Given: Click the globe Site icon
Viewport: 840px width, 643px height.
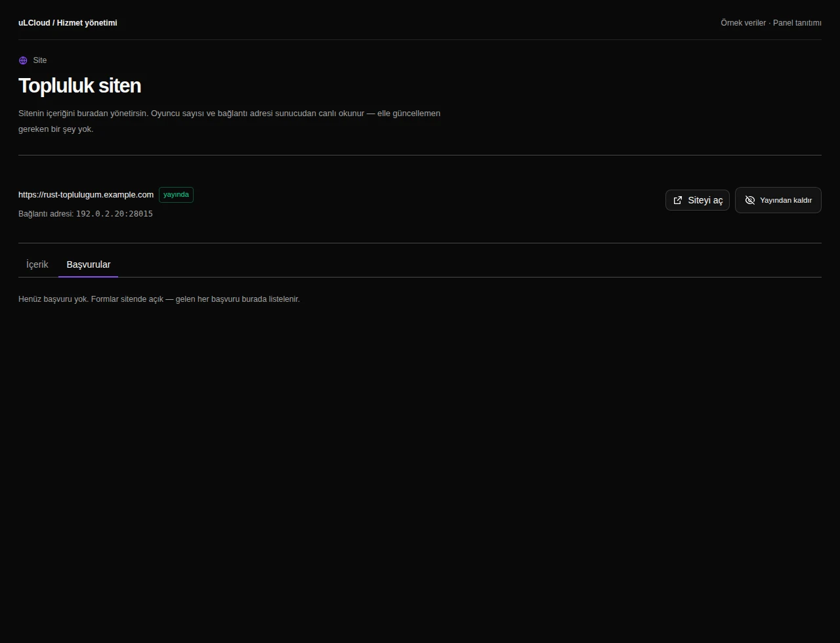Looking at the screenshot, I should 23,60.
